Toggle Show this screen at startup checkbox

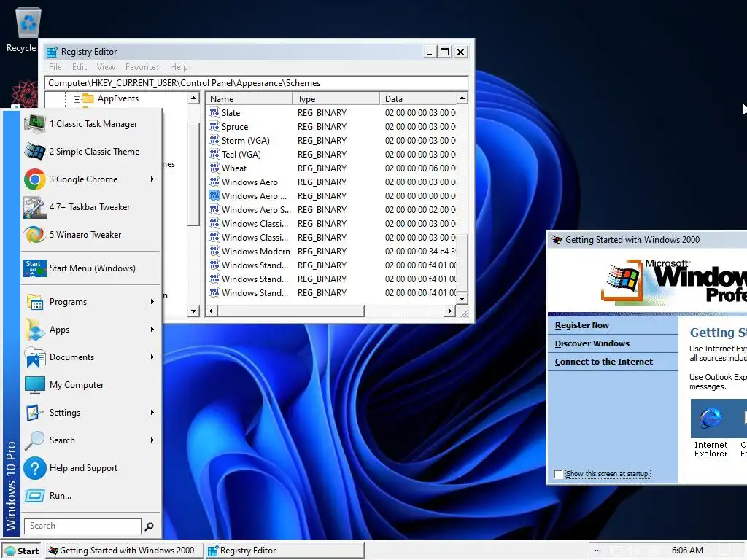[558, 474]
